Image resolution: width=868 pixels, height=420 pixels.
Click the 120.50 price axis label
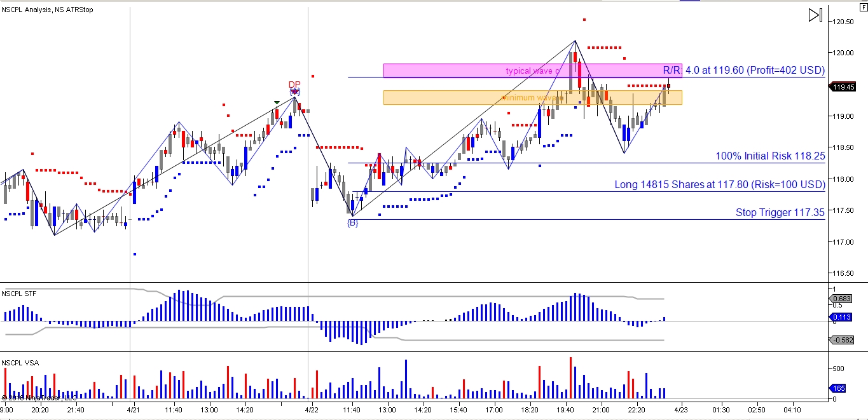pos(843,22)
